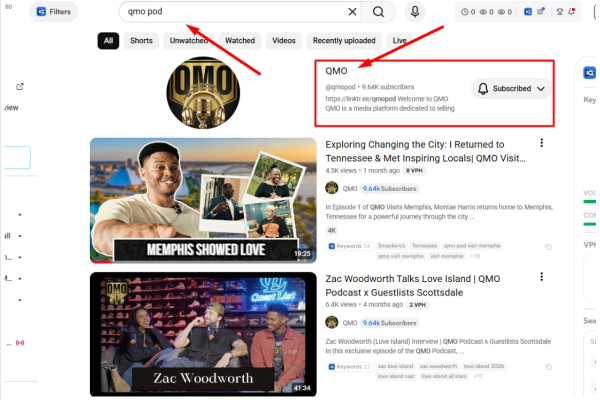Open the Keywords 24 vidIQ label
Viewport: 600px width, 400px height.
click(x=349, y=246)
